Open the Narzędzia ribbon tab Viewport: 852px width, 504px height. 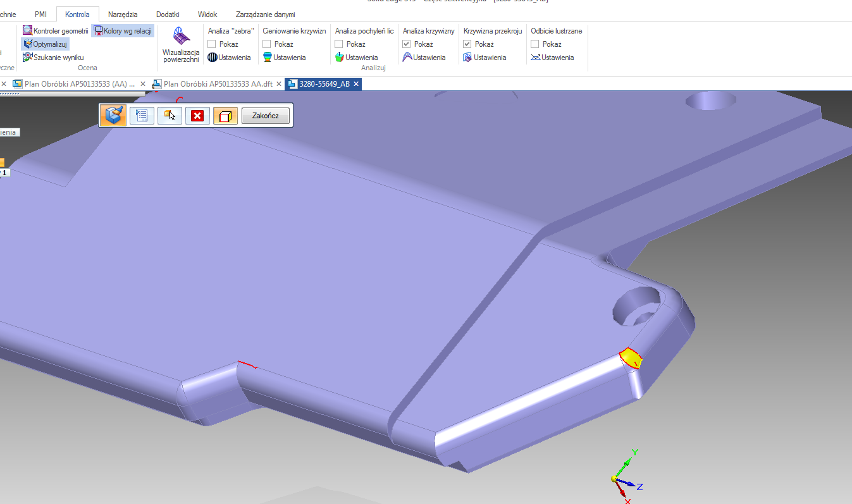click(123, 14)
